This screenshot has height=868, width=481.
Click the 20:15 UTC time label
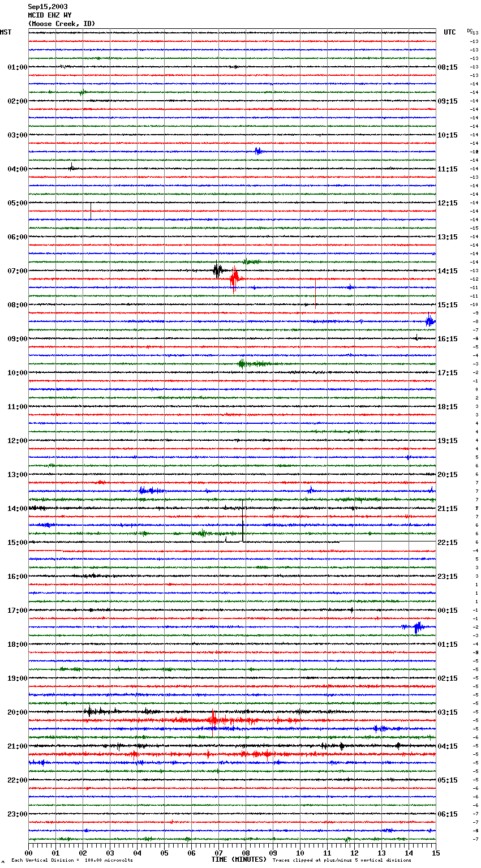tap(448, 475)
